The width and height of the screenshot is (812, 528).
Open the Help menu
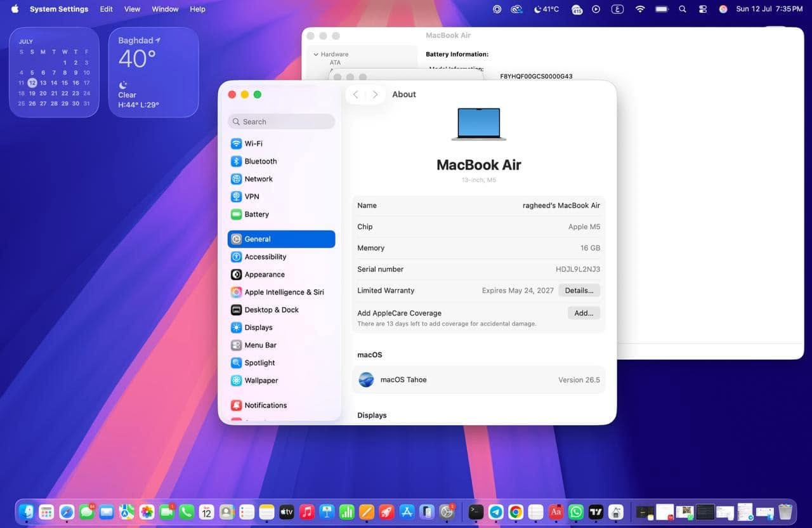pos(198,9)
